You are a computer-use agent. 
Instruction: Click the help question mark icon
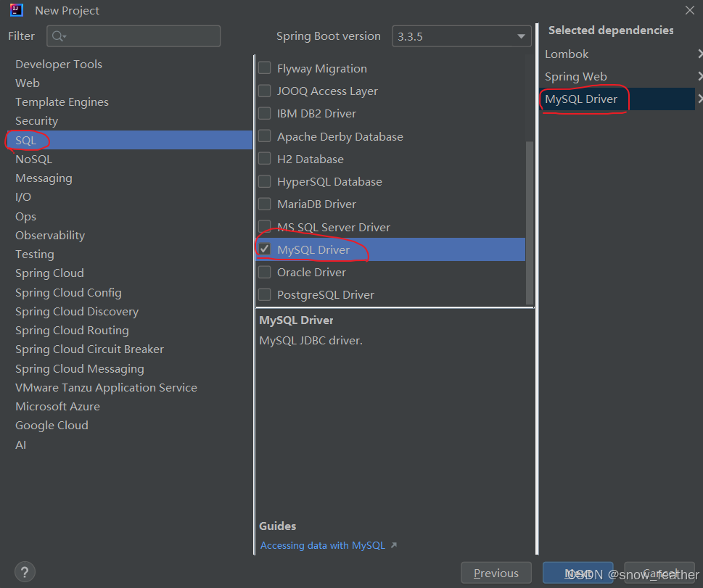(25, 572)
